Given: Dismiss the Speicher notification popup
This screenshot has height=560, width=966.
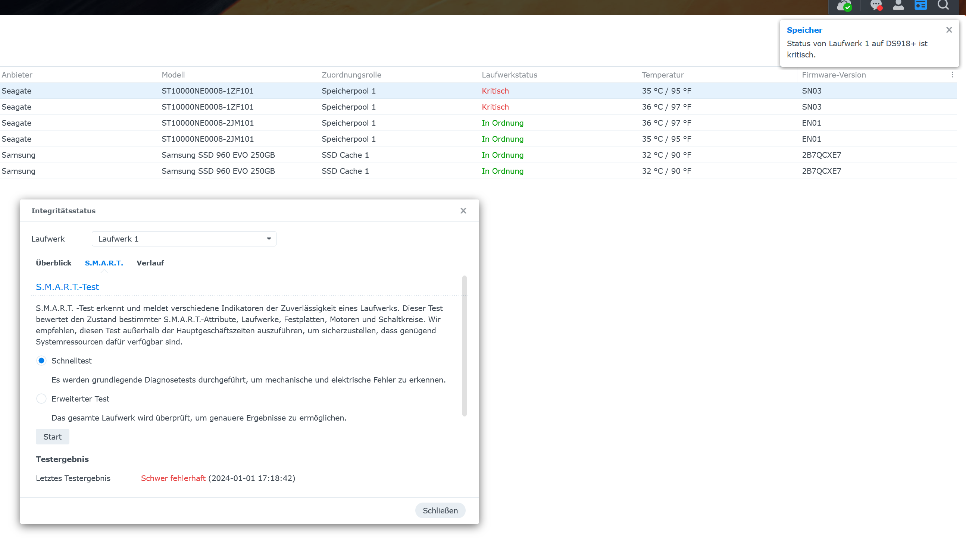Looking at the screenshot, I should 949,30.
